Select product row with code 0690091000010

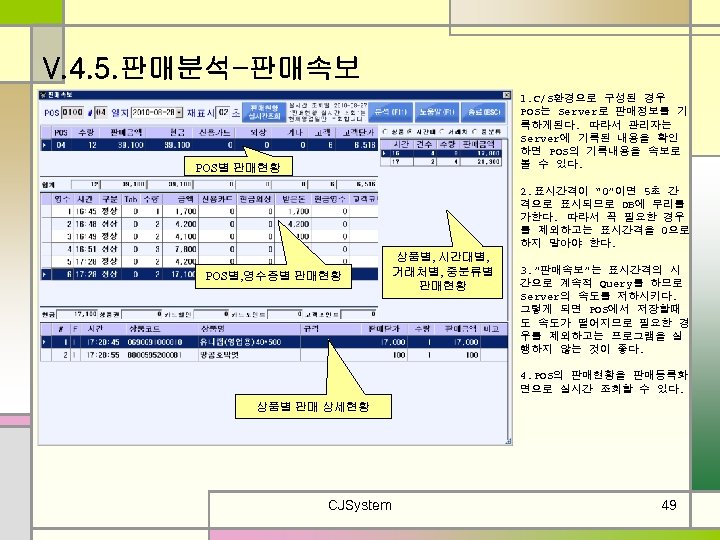(x=275, y=342)
